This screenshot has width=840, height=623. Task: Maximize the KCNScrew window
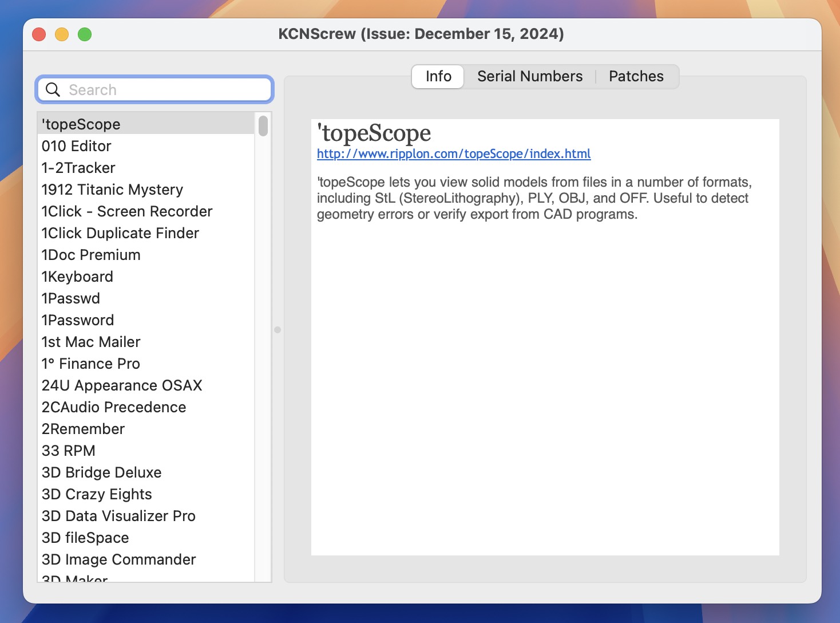[85, 34]
